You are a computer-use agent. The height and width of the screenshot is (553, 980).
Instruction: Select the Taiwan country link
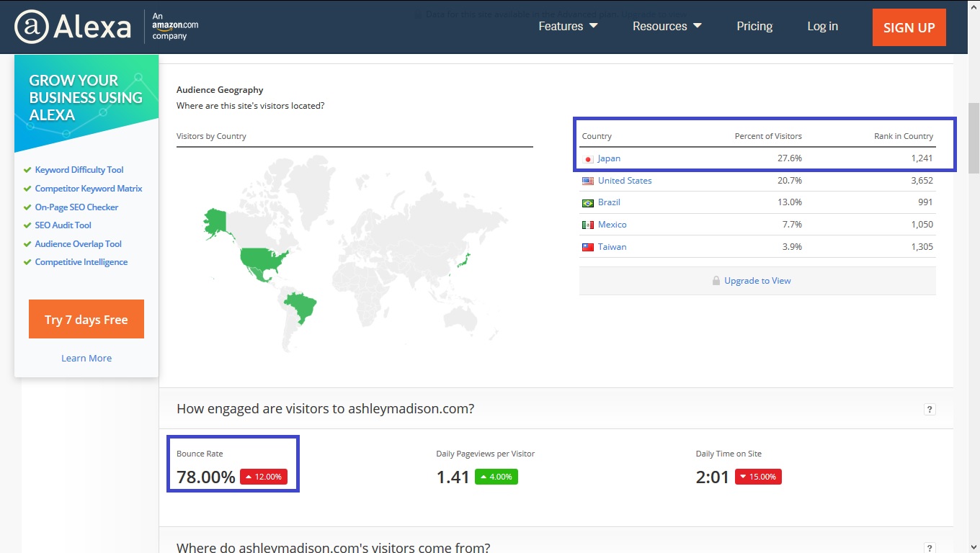pos(612,247)
